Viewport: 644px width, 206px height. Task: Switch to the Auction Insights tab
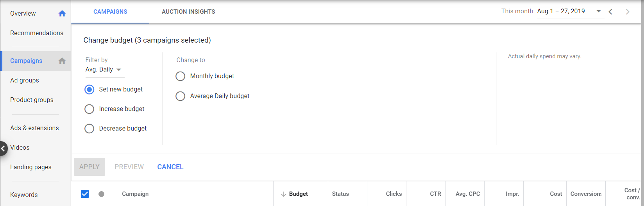(188, 12)
